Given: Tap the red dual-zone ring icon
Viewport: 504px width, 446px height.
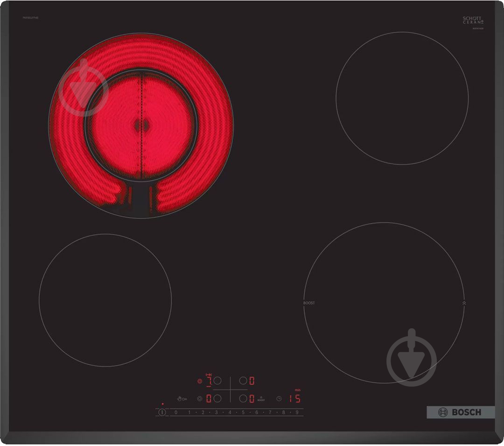Looking at the screenshot, I should [x=200, y=381].
